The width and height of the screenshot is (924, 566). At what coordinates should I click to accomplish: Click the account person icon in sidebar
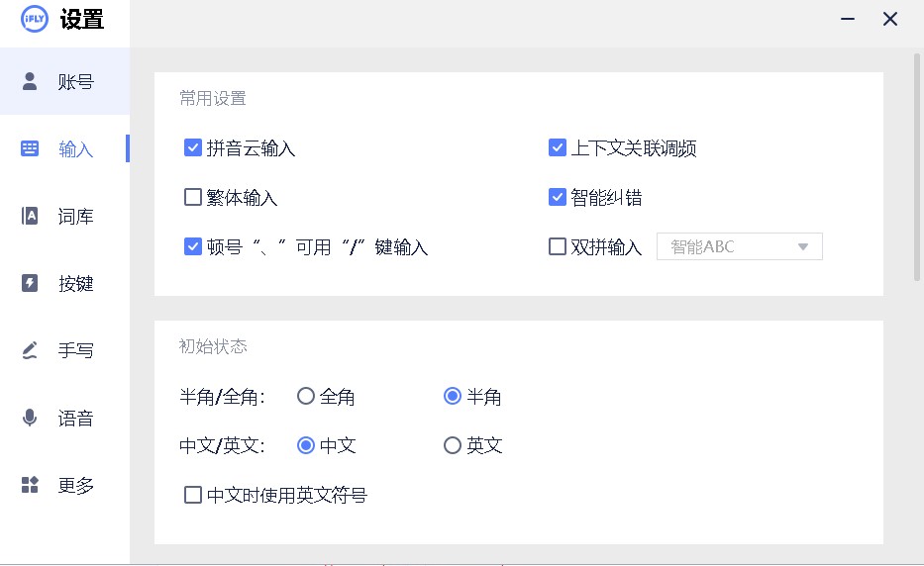[30, 81]
